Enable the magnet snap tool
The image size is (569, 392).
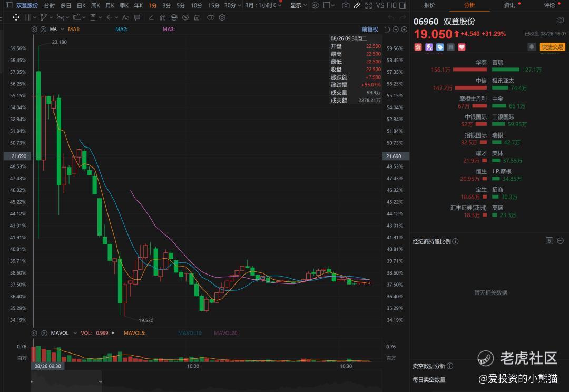163,17
